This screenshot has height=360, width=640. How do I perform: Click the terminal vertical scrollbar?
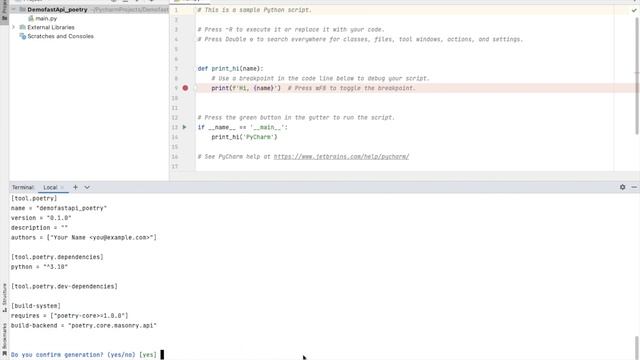(637, 347)
